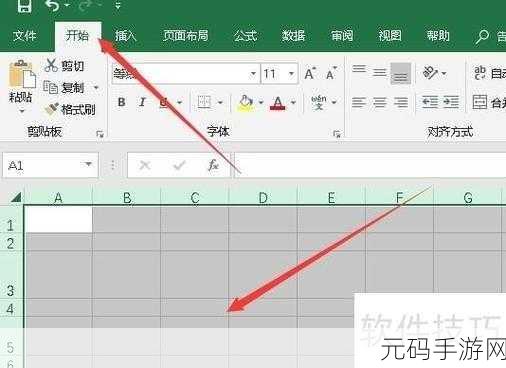
Task: Toggle the highlighted Bottom Align icon
Action: [x=400, y=74]
